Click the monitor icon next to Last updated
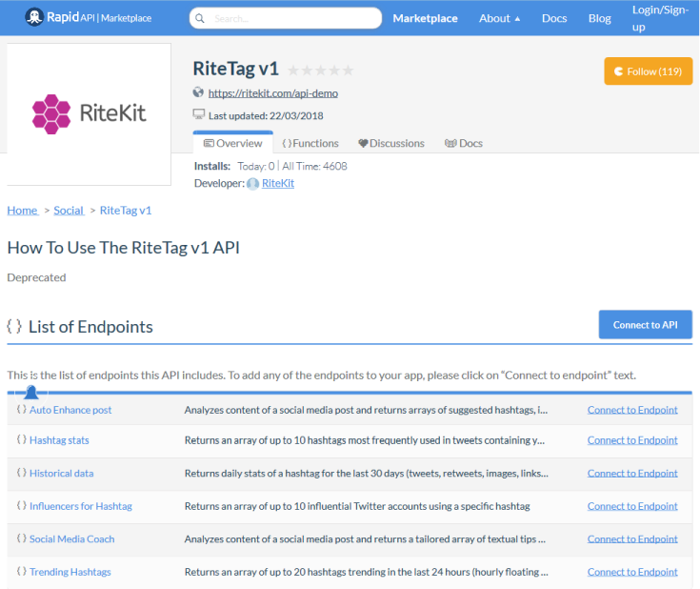This screenshot has height=589, width=700. [199, 114]
